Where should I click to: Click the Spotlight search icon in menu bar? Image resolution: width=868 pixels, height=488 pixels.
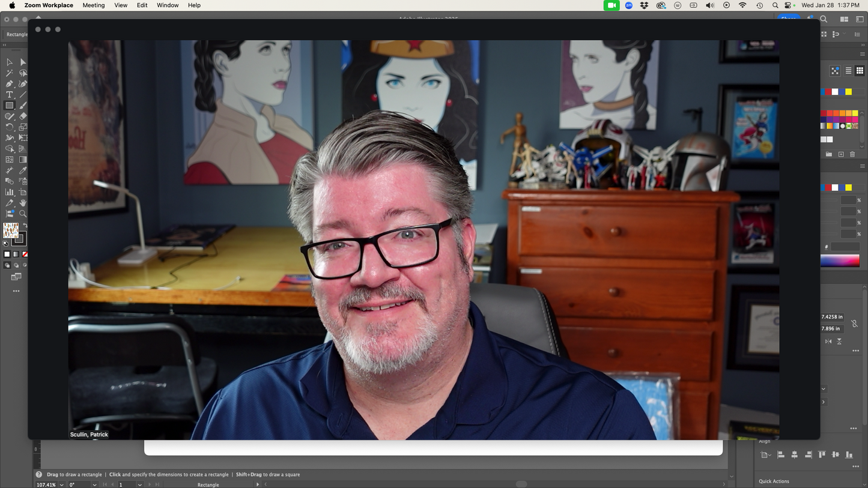point(775,5)
